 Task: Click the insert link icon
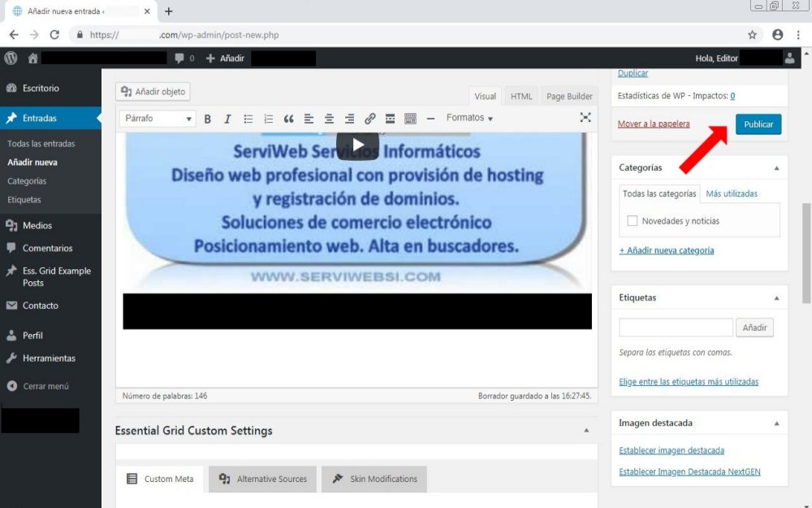coord(369,119)
